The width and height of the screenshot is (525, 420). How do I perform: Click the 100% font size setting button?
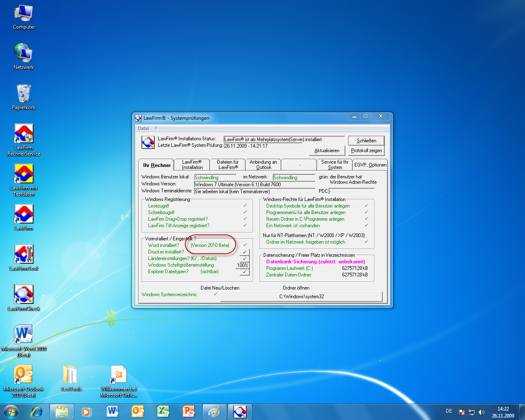242,265
